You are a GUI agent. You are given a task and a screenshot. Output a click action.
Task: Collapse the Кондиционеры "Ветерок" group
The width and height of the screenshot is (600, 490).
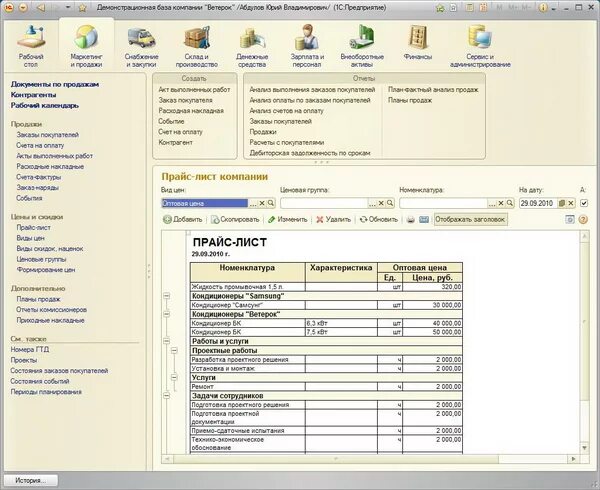click(166, 314)
